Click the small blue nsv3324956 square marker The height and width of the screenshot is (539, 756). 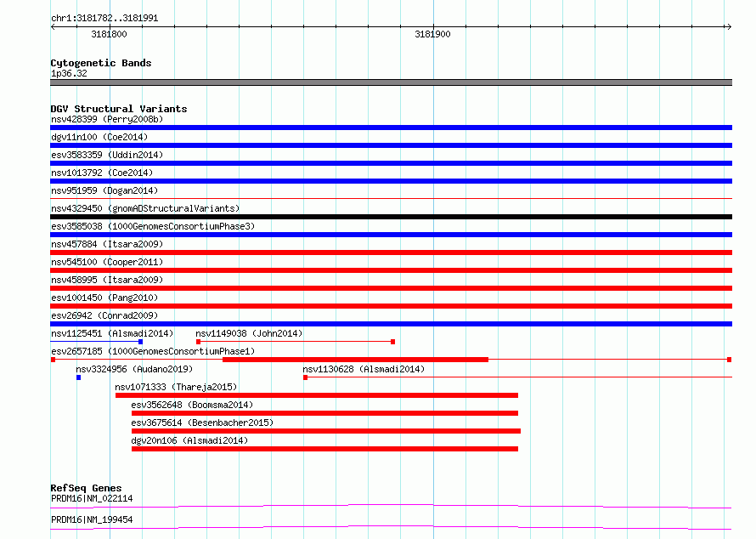pyautogui.click(x=79, y=377)
